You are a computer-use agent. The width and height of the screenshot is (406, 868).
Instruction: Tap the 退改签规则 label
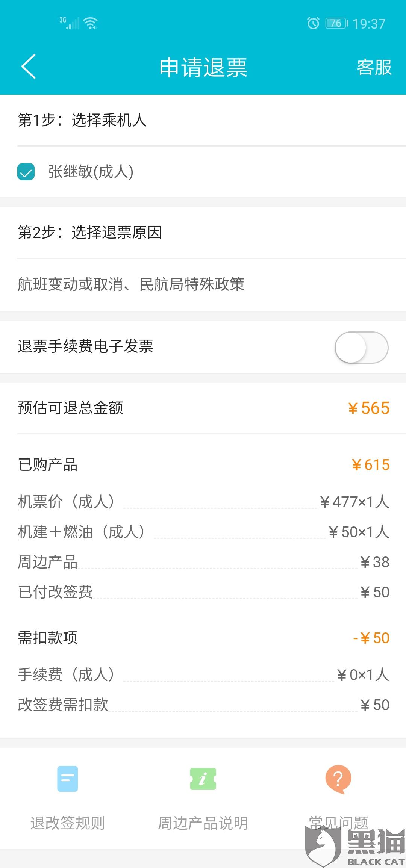[x=68, y=823]
